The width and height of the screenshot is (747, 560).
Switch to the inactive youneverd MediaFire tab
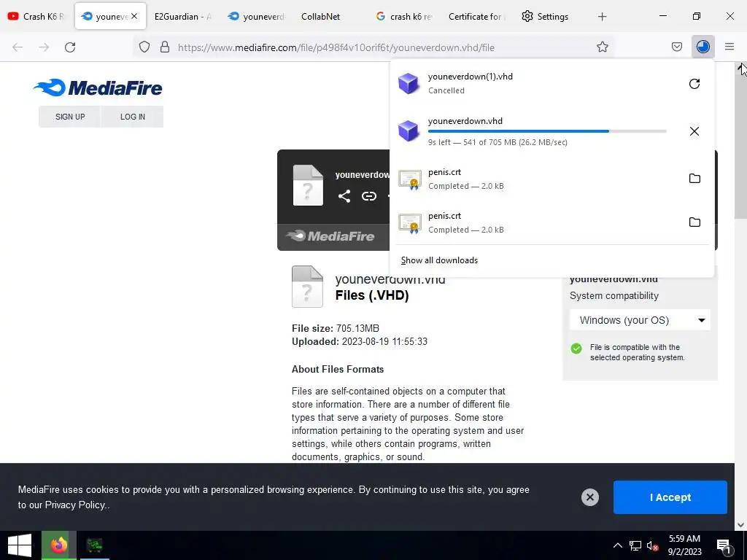pyautogui.click(x=256, y=16)
